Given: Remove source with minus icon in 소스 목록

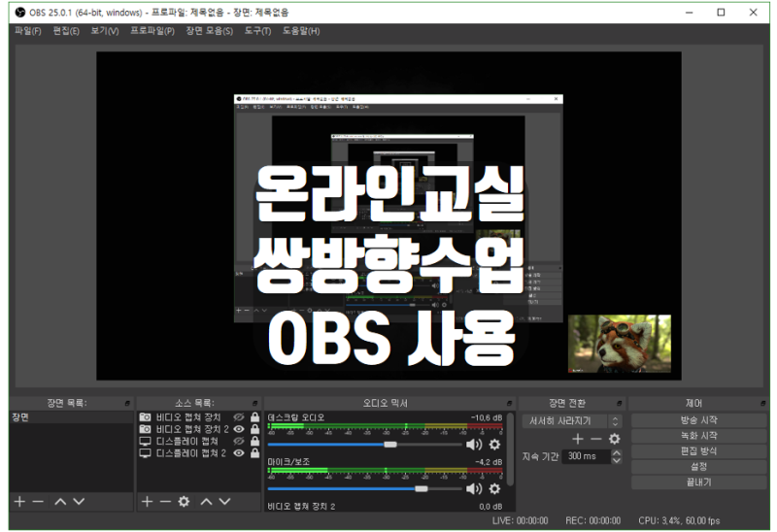Looking at the screenshot, I should (x=165, y=502).
